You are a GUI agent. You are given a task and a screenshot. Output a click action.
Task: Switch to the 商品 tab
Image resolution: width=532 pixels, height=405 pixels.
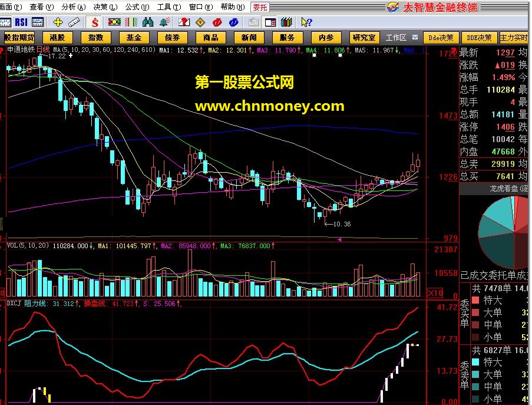click(210, 37)
